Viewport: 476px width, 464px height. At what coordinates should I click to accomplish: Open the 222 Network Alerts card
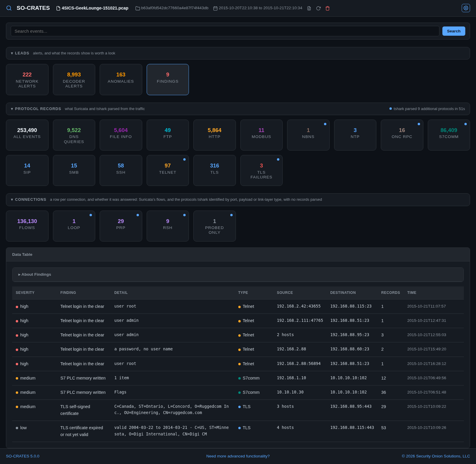pos(27,80)
